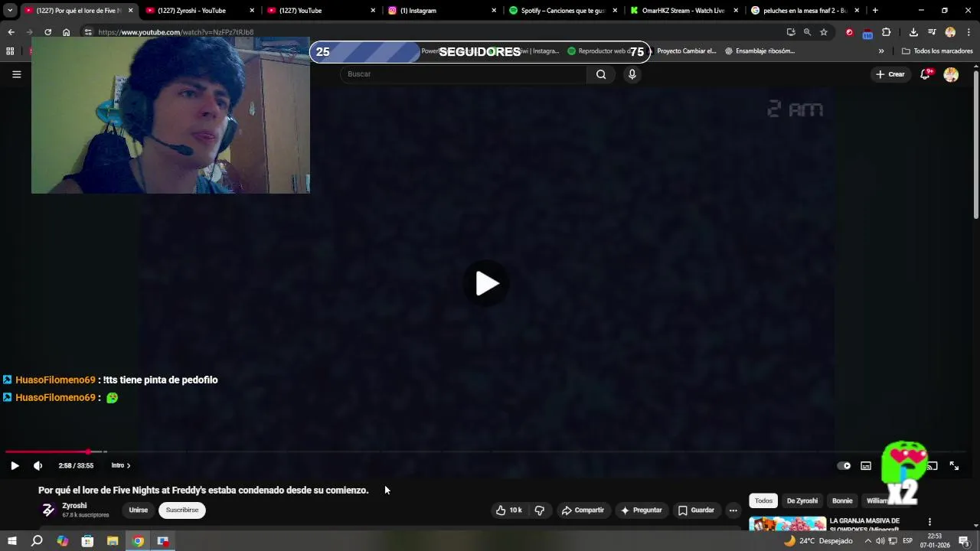Cast the video to another device
Image resolution: width=980 pixels, height=551 pixels.
(932, 465)
